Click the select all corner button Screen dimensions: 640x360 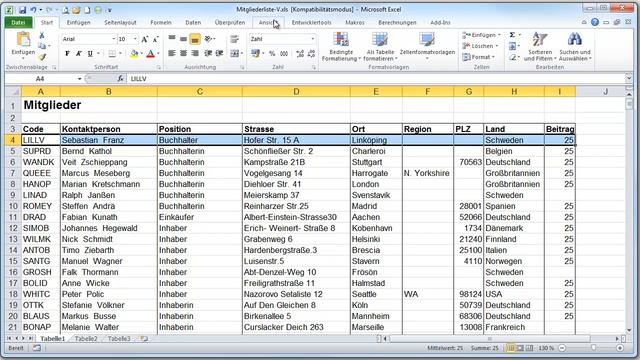(13, 91)
